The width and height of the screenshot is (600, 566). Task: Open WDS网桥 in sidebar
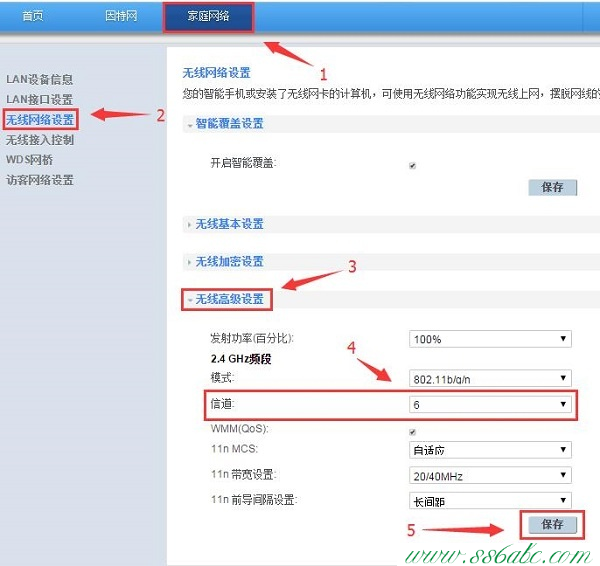click(29, 160)
